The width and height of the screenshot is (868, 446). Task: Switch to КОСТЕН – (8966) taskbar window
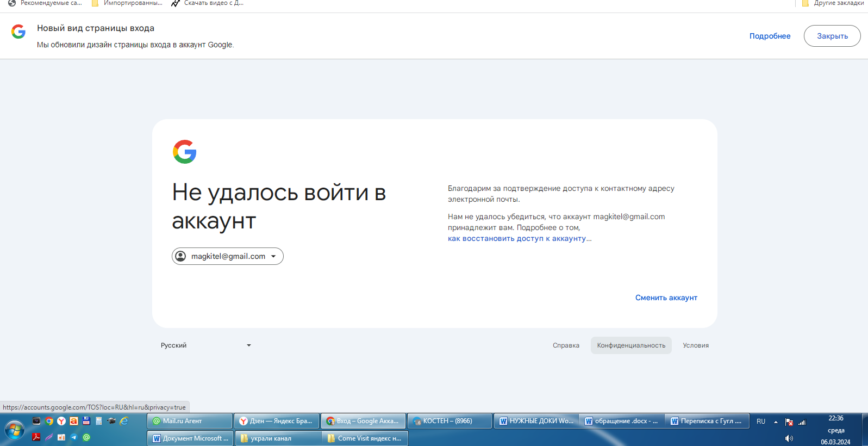pyautogui.click(x=450, y=421)
